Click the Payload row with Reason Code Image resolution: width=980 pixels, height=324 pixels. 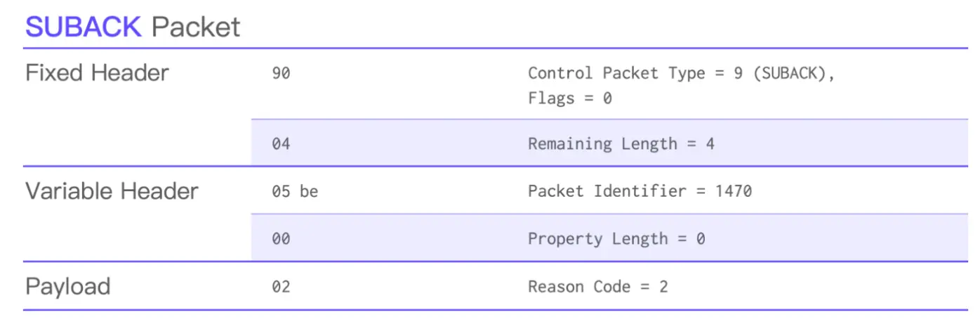click(x=495, y=286)
